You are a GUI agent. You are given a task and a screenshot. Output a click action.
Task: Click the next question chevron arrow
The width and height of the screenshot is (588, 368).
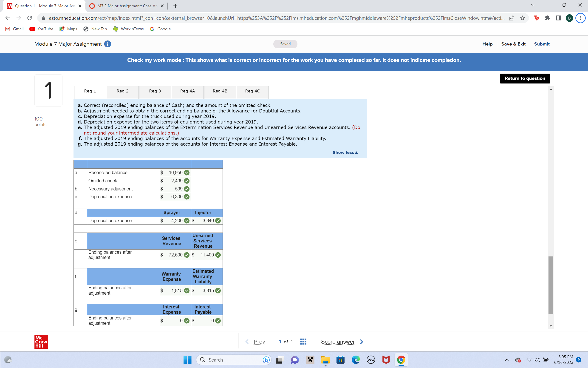pos(362,342)
